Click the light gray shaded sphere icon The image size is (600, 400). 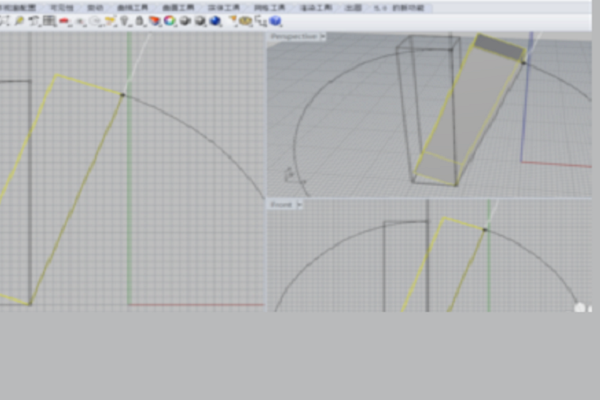click(185, 20)
